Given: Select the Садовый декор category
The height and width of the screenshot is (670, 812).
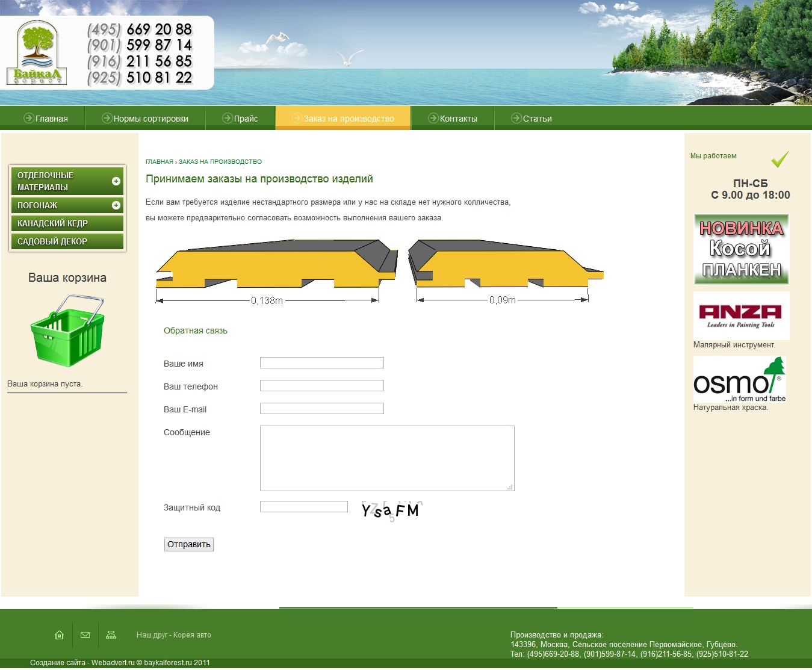Looking at the screenshot, I should tap(52, 241).
